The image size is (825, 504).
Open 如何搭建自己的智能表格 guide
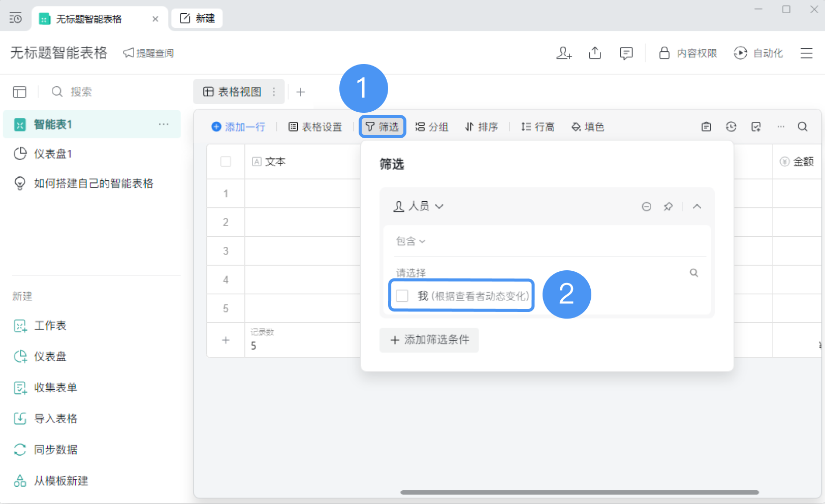(x=83, y=183)
